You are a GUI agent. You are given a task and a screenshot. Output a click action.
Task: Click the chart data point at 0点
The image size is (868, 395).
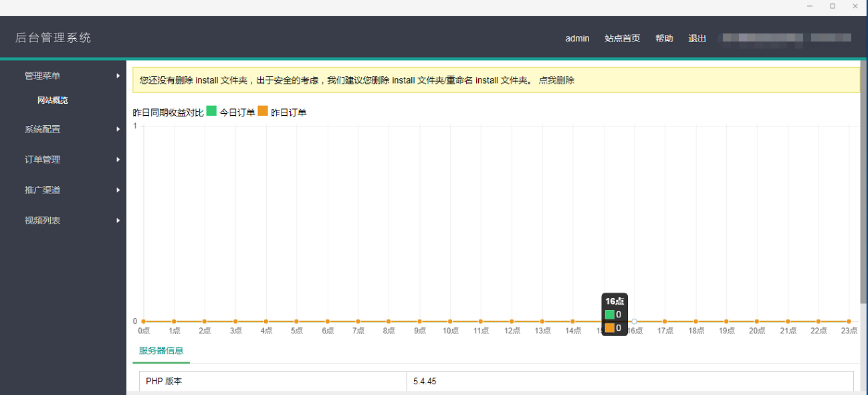pos(143,321)
